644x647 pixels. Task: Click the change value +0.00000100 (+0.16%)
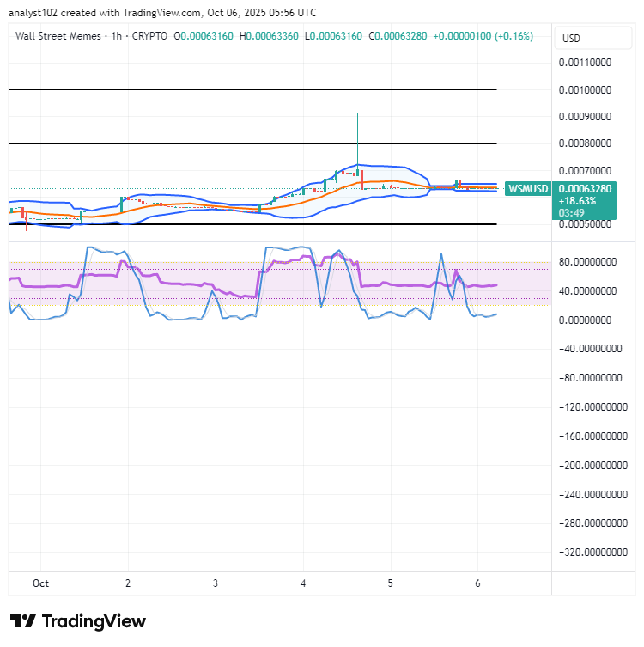point(483,36)
